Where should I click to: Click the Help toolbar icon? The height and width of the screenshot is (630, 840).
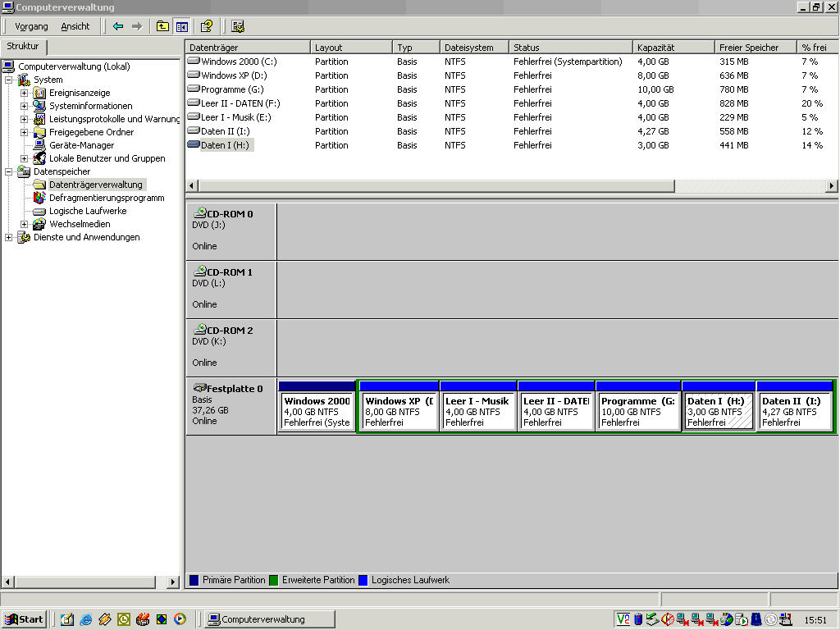[207, 26]
